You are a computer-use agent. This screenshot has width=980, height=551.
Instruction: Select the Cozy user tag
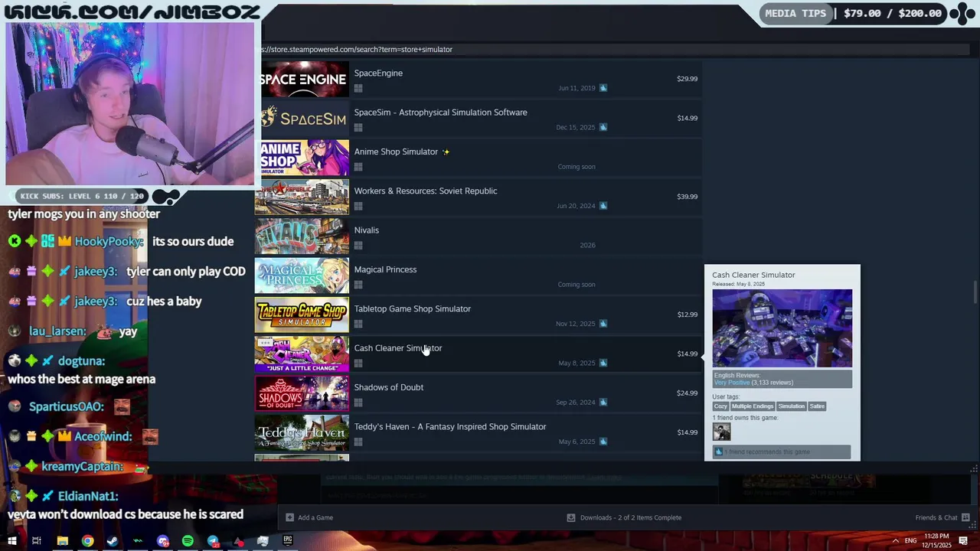click(x=720, y=406)
